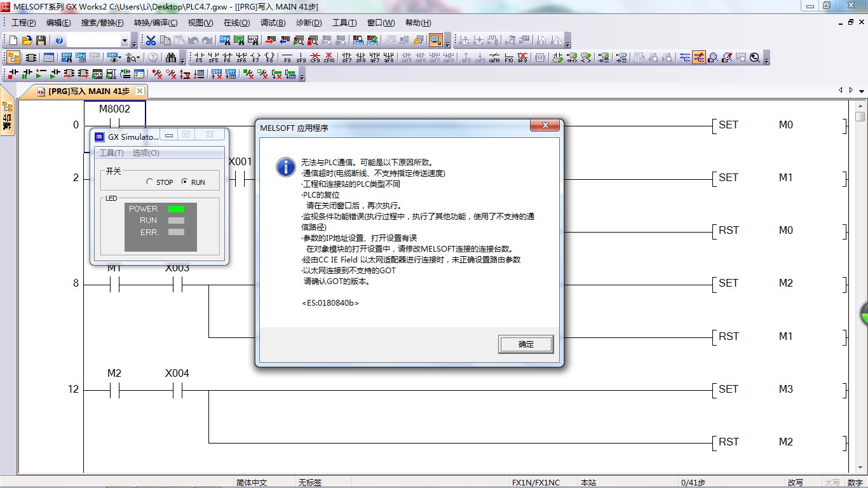868x488 pixels.
Task: Open the tab list dropdown arrow
Action: tap(862, 91)
